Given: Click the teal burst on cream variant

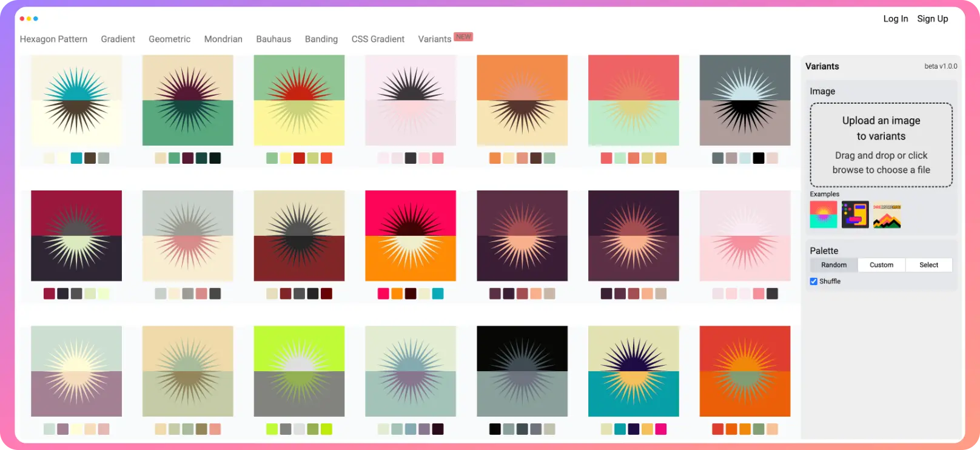Looking at the screenshot, I should (76, 101).
